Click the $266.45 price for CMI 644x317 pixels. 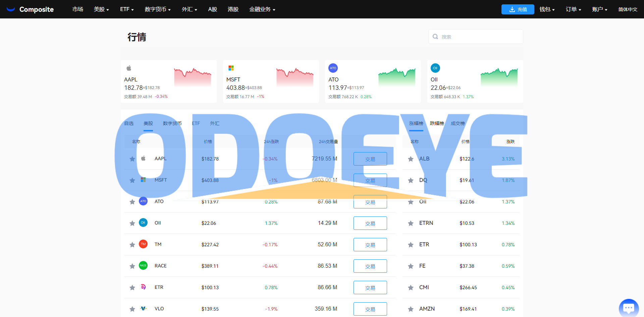click(468, 288)
